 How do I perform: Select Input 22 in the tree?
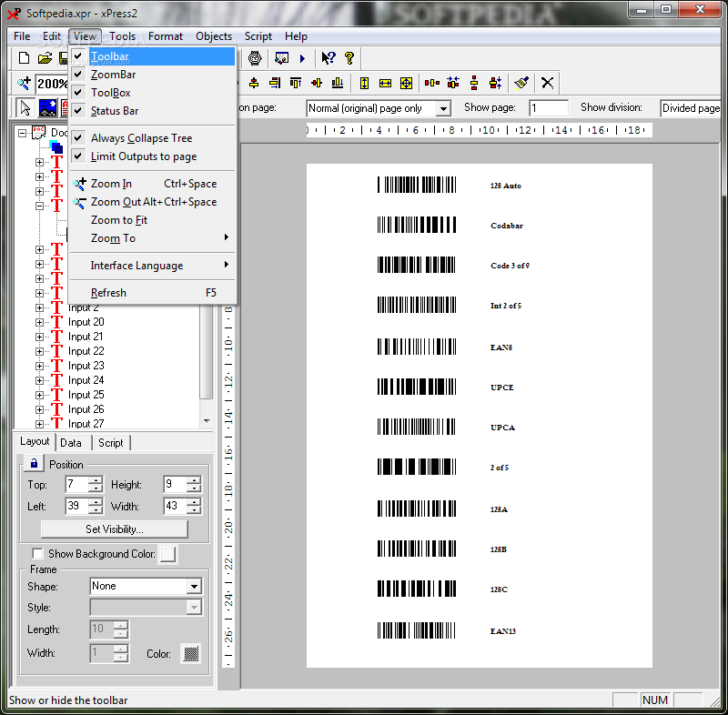[86, 351]
